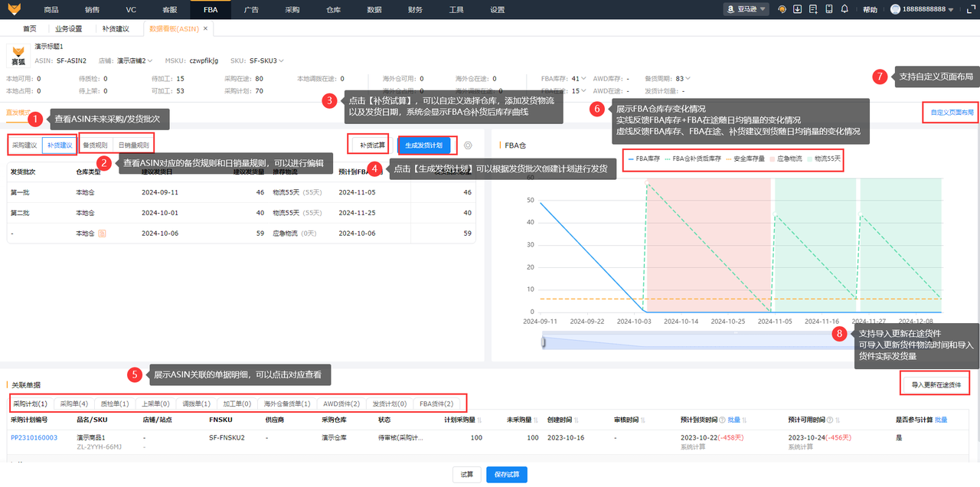Open the FBA top menu
Screen dimensions: 980x487
coord(211,9)
